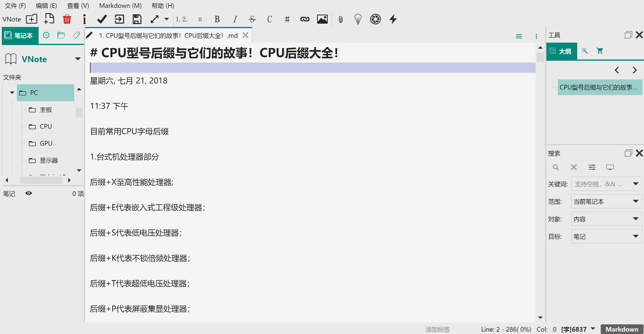This screenshot has width=644, height=334.
Task: Toggle bold formatting in the editor
Action: 217,19
